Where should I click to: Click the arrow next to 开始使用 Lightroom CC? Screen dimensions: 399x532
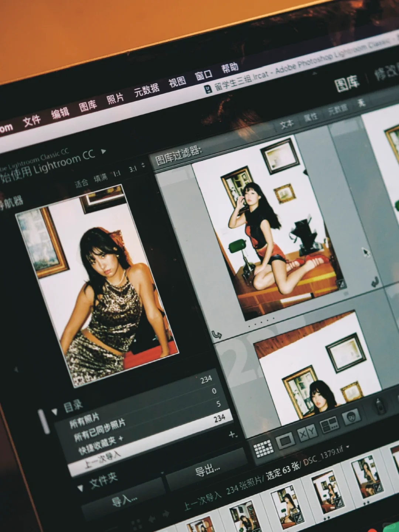pyautogui.click(x=104, y=151)
